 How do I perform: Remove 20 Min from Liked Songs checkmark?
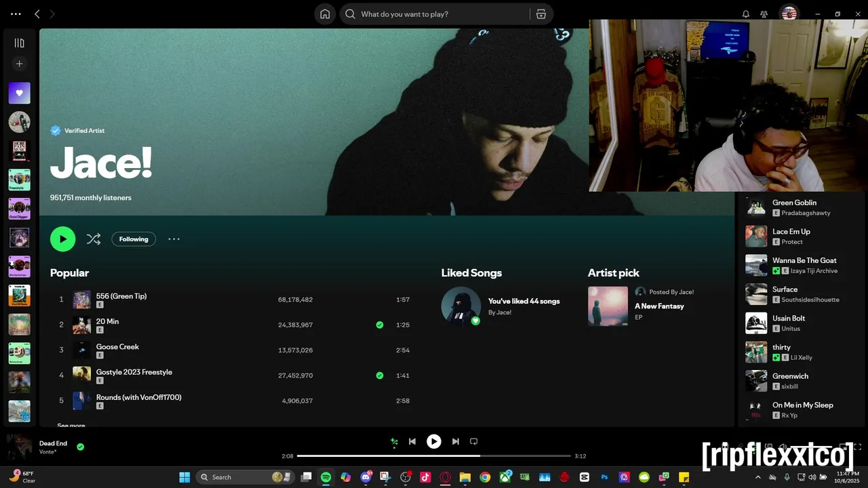click(380, 325)
